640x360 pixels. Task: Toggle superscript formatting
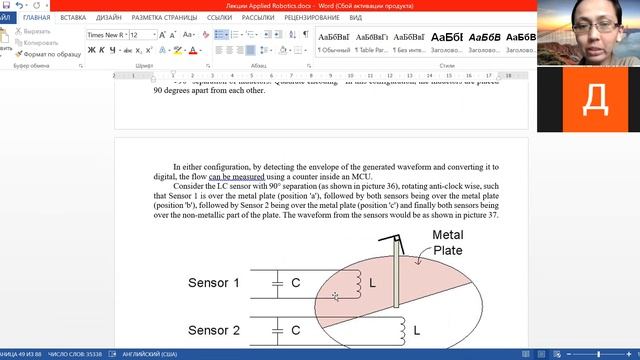pyautogui.click(x=149, y=50)
